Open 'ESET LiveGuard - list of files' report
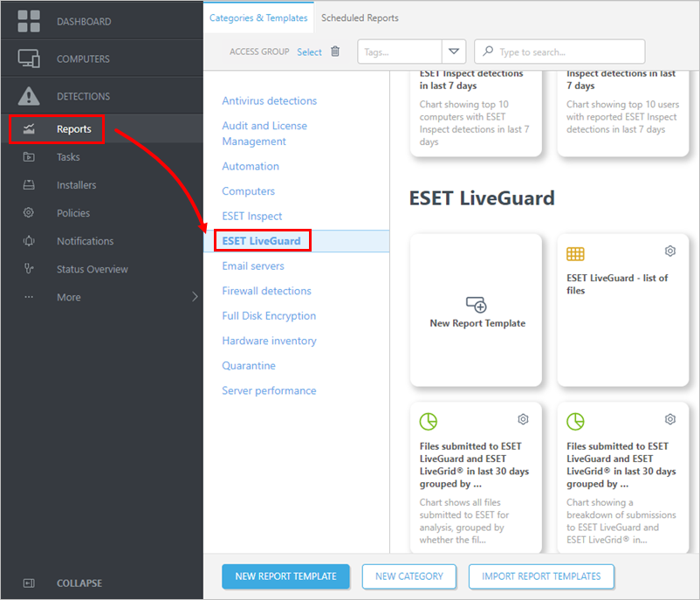 [623, 310]
